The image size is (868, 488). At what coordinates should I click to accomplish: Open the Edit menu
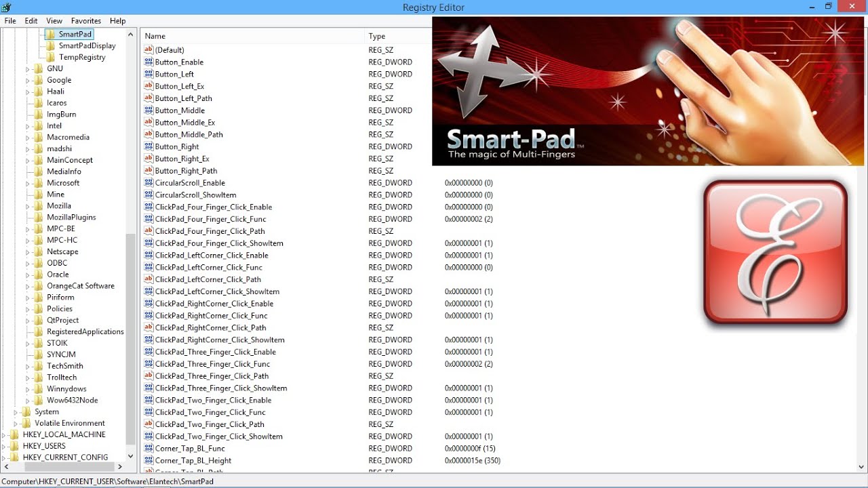coord(31,21)
